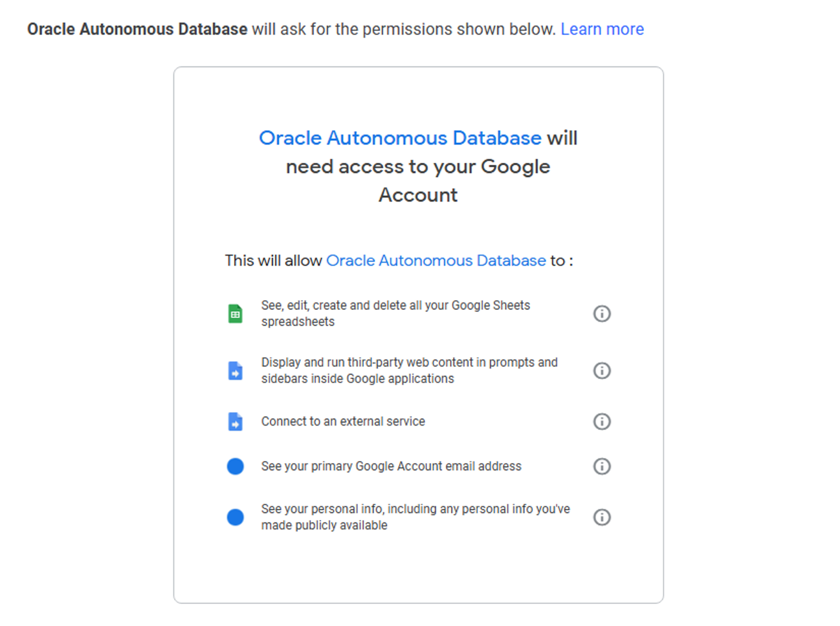This screenshot has width=840, height=626.
Task: Open info details for Google Sheets permission
Action: [601, 313]
